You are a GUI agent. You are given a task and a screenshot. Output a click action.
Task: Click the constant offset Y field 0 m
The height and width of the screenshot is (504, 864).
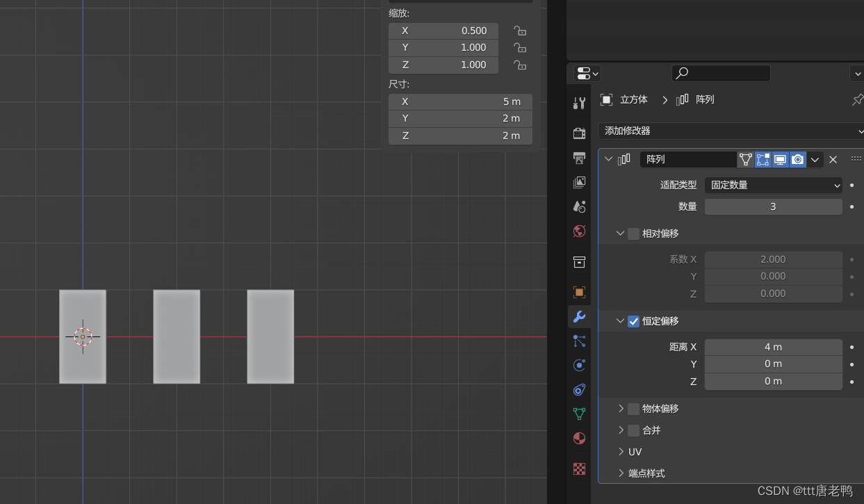(x=774, y=364)
